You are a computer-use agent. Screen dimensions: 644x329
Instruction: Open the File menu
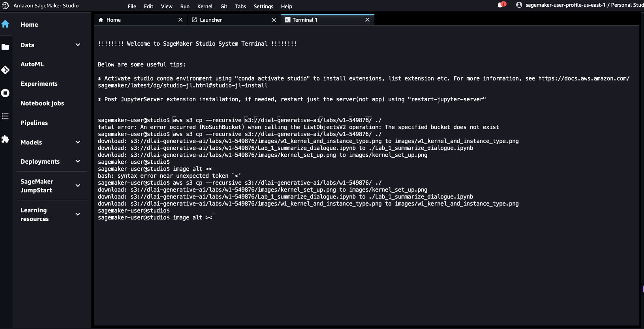coord(132,6)
